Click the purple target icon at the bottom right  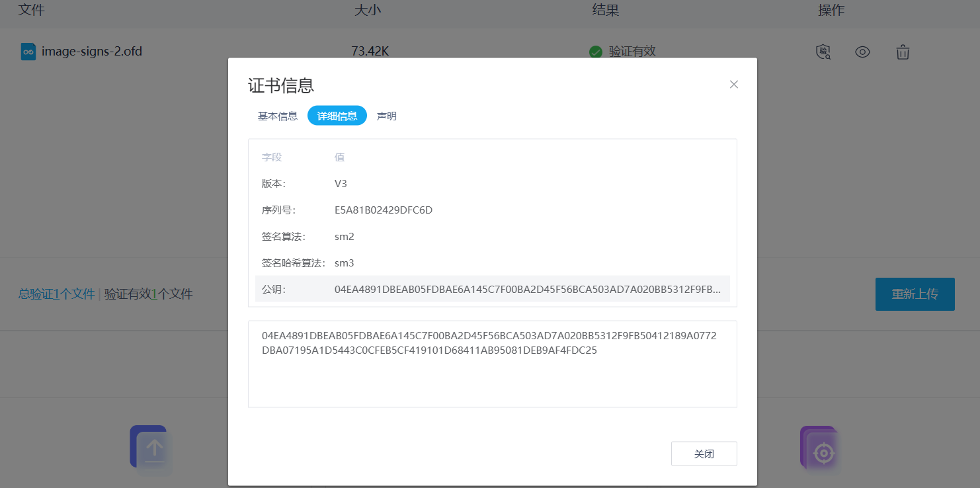pyautogui.click(x=820, y=450)
